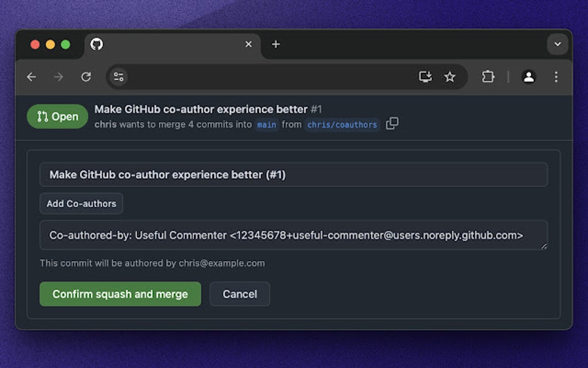
Task: Click the pull request icon in the Open badge
Action: (44, 116)
